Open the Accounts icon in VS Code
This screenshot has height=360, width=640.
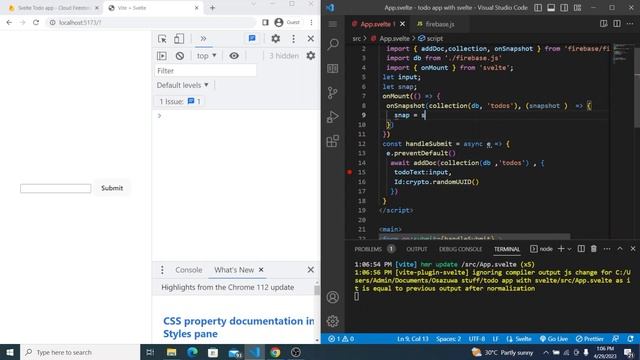pos(333,297)
